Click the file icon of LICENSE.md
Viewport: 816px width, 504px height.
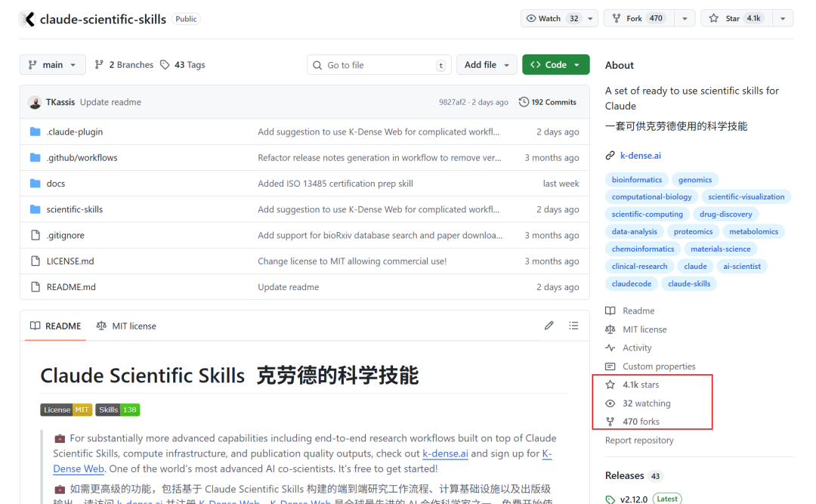click(35, 261)
